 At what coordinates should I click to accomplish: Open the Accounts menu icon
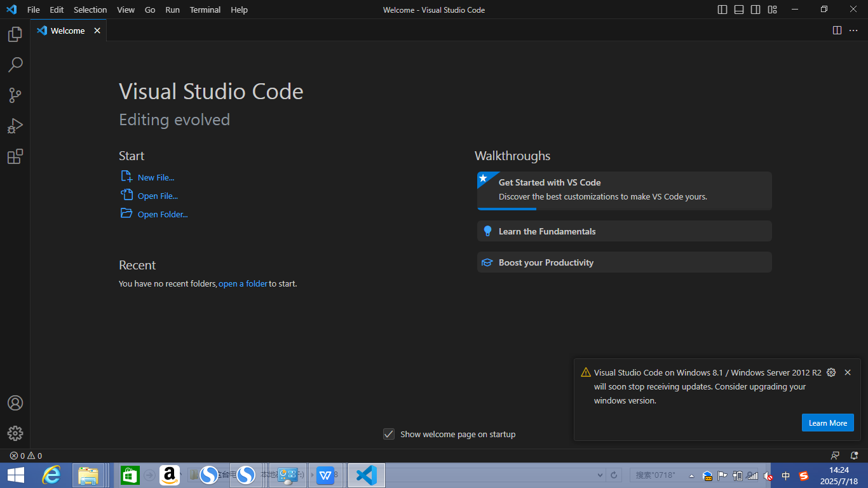[x=15, y=403]
